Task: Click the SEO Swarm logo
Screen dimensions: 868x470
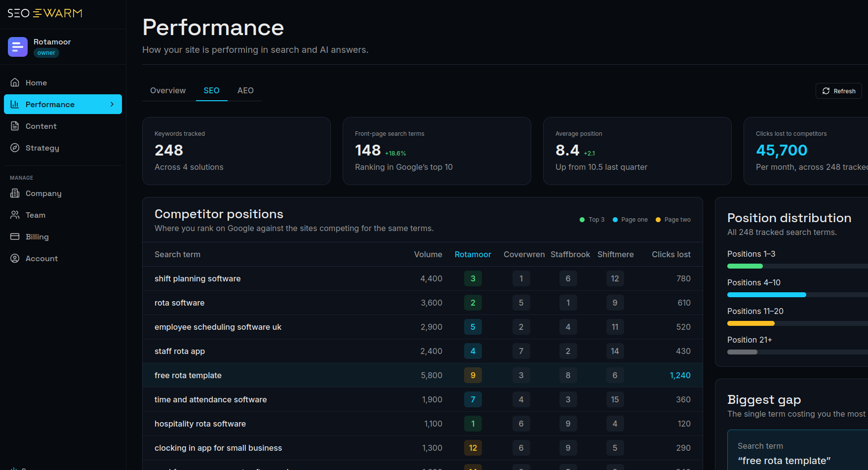Action: (45, 13)
